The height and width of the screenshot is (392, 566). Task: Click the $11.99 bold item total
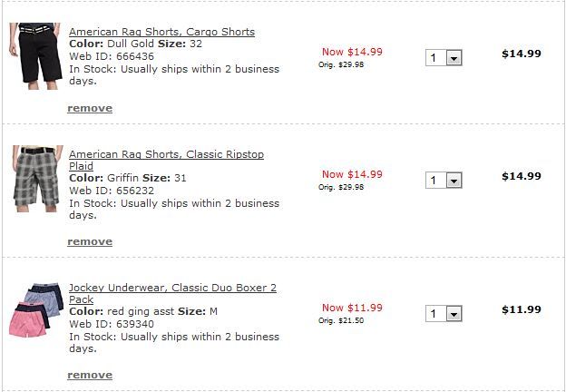(521, 309)
